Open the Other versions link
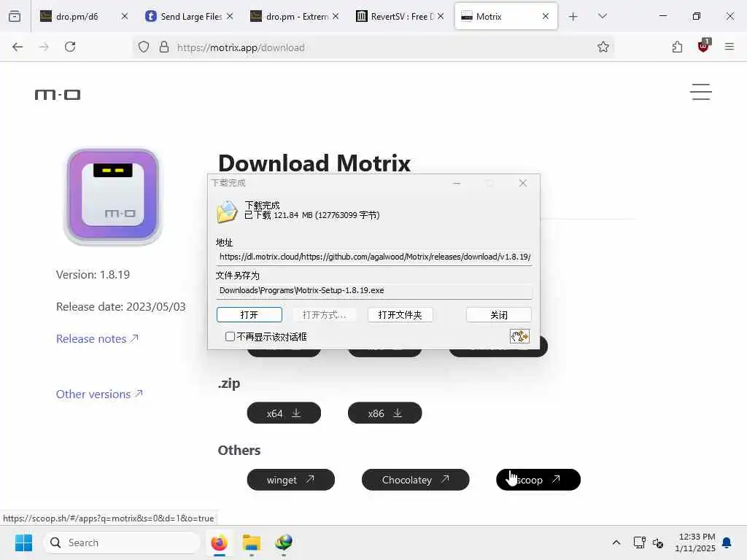This screenshot has height=560, width=747. pyautogui.click(x=99, y=394)
